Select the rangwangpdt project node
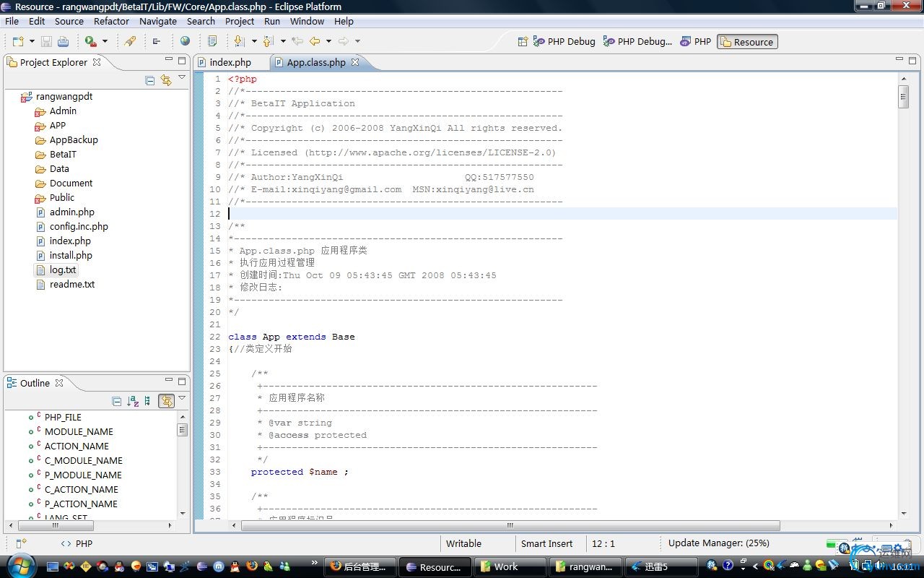The width and height of the screenshot is (924, 578). point(64,96)
